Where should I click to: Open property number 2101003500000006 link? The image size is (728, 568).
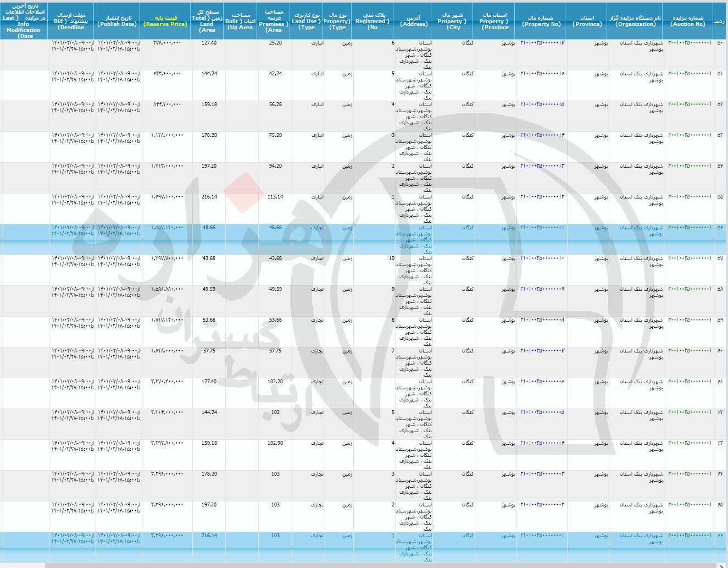click(x=542, y=382)
